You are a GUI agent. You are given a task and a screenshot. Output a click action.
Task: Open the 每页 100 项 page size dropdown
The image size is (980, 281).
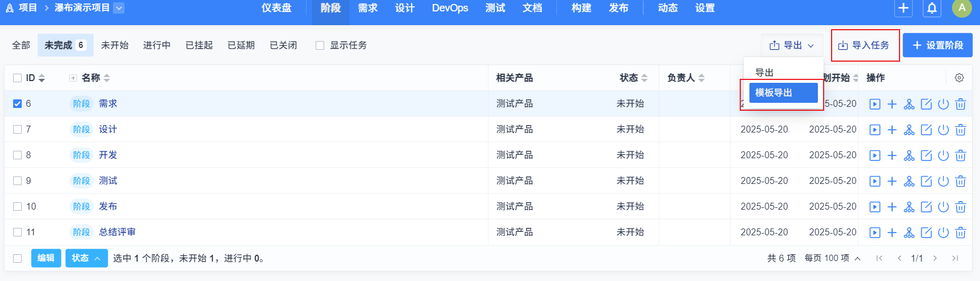[x=832, y=258]
